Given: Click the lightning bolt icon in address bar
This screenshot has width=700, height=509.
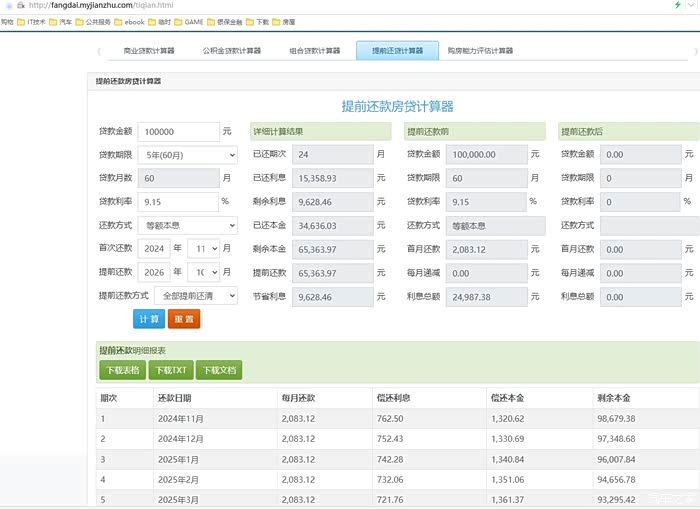Looking at the screenshot, I should 678,6.
